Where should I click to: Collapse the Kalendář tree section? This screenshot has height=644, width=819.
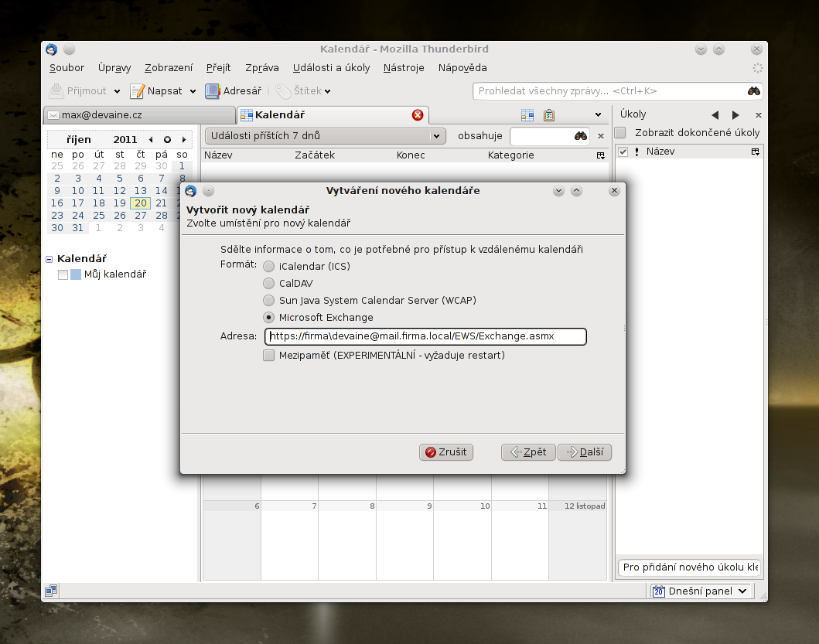point(49,259)
